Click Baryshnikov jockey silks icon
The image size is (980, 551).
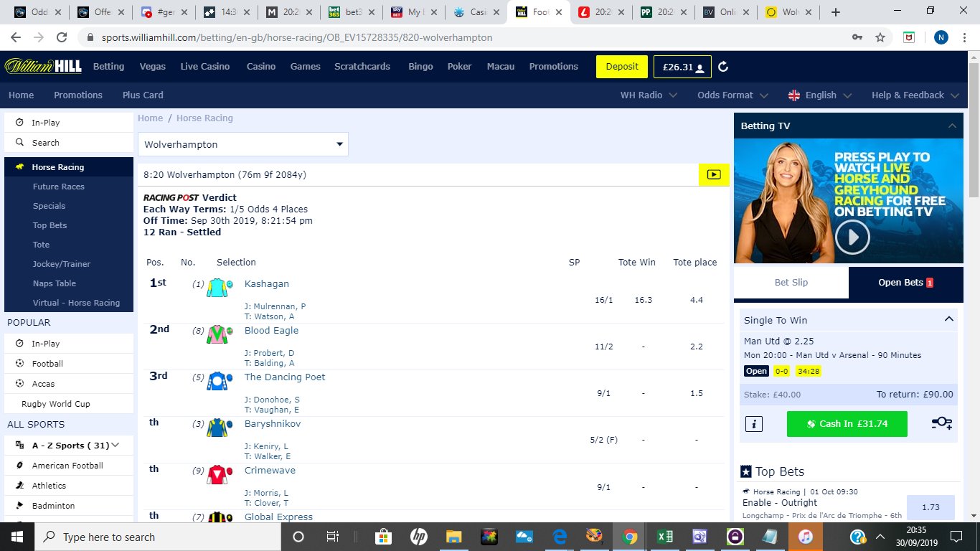220,428
